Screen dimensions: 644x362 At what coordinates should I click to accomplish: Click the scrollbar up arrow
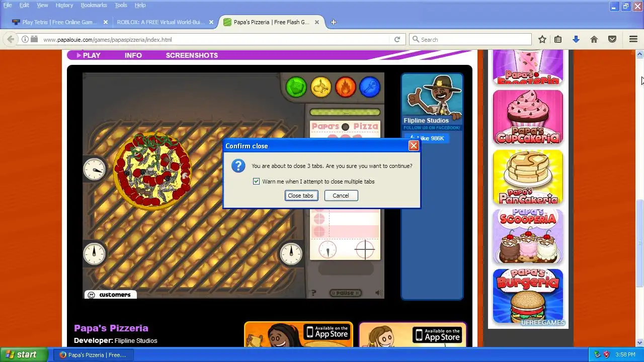coord(639,54)
